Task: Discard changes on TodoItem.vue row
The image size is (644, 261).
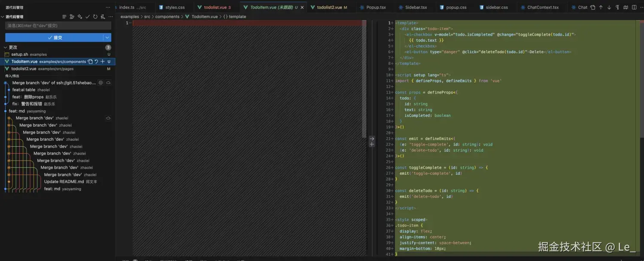Action: pos(96,62)
